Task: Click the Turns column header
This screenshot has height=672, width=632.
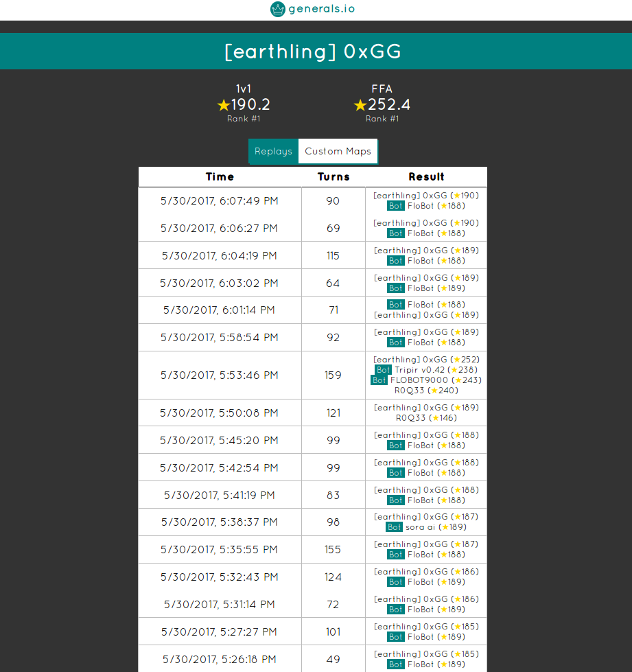Action: [x=333, y=176]
